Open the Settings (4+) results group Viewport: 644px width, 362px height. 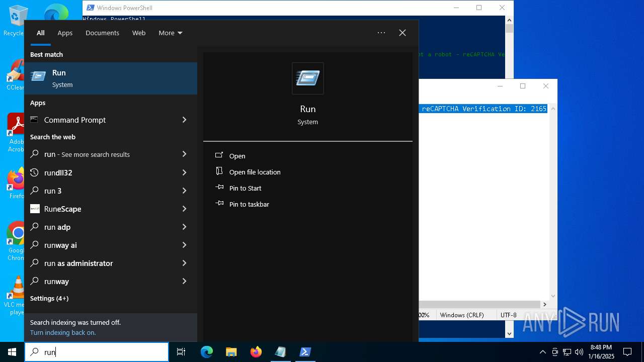49,298
